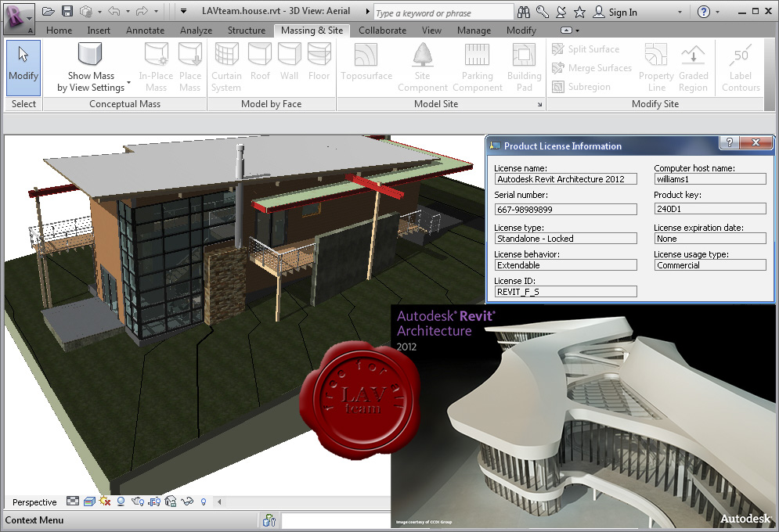Image resolution: width=779 pixels, height=532 pixels.
Task: Click Merge Surfaces
Action: (x=592, y=68)
